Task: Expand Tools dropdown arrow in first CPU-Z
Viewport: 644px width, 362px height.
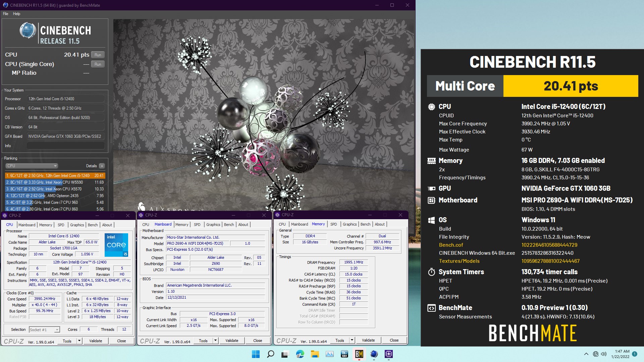Action: pos(79,341)
